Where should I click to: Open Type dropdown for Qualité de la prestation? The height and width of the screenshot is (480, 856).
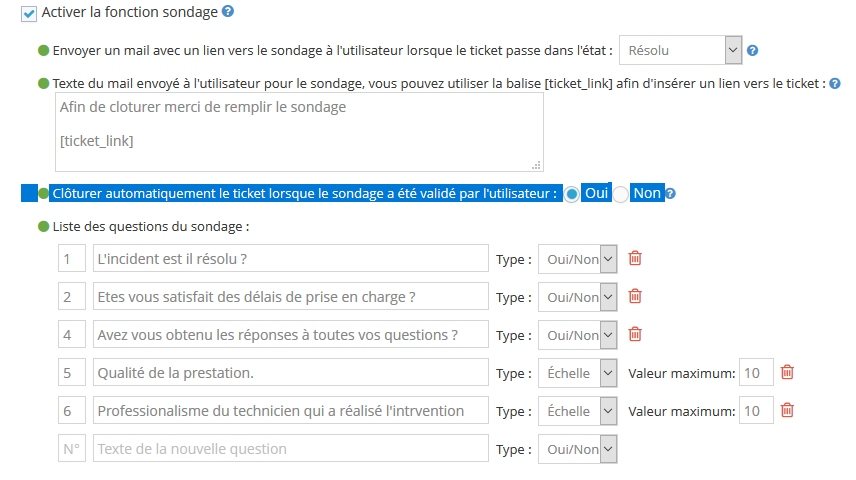point(577,373)
